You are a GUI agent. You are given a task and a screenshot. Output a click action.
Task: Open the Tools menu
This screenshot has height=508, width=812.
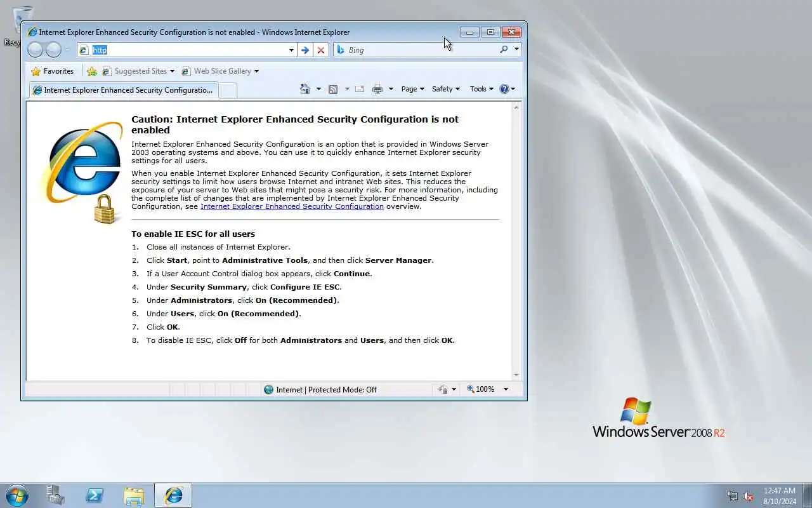(481, 89)
